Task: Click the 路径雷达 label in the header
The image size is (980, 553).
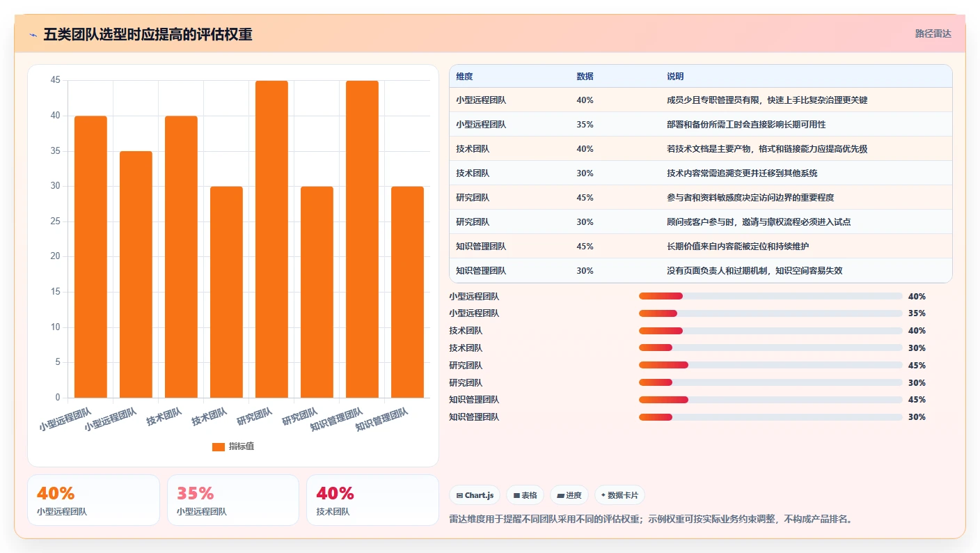Action: (933, 33)
